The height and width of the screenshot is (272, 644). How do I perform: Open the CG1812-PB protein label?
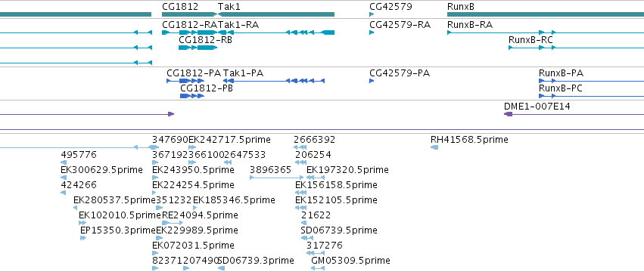[207, 88]
